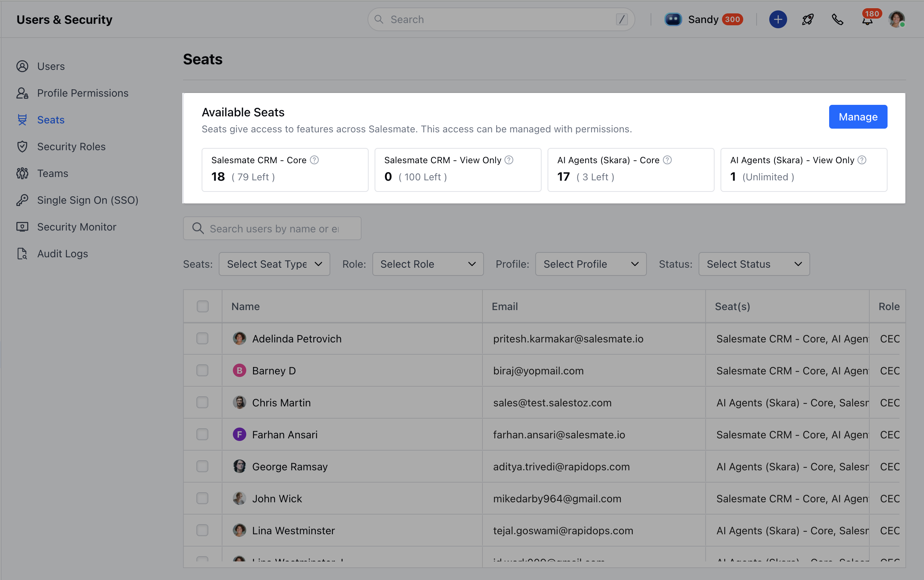
Task: Click the blue Manage button
Action: pyautogui.click(x=858, y=117)
